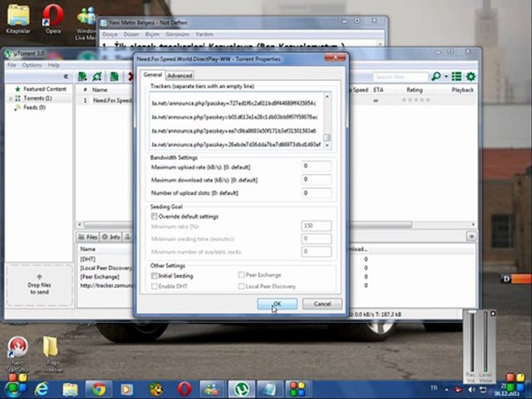The width and height of the screenshot is (532, 399).
Task: Open Opera taskbar icon
Action: 183,389
